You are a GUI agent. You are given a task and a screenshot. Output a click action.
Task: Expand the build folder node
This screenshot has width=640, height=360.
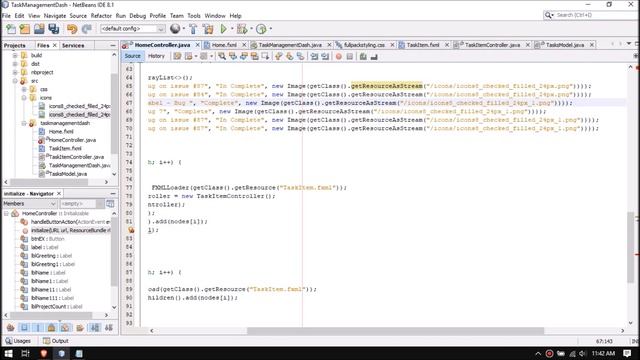pos(15,55)
